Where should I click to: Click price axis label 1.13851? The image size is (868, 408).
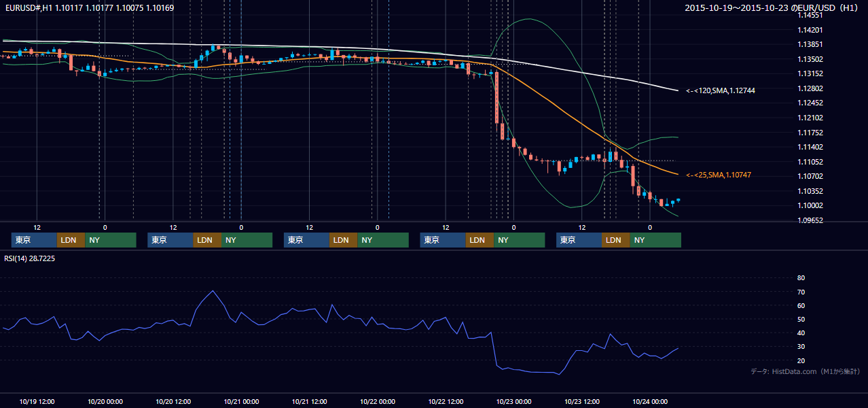click(811, 44)
